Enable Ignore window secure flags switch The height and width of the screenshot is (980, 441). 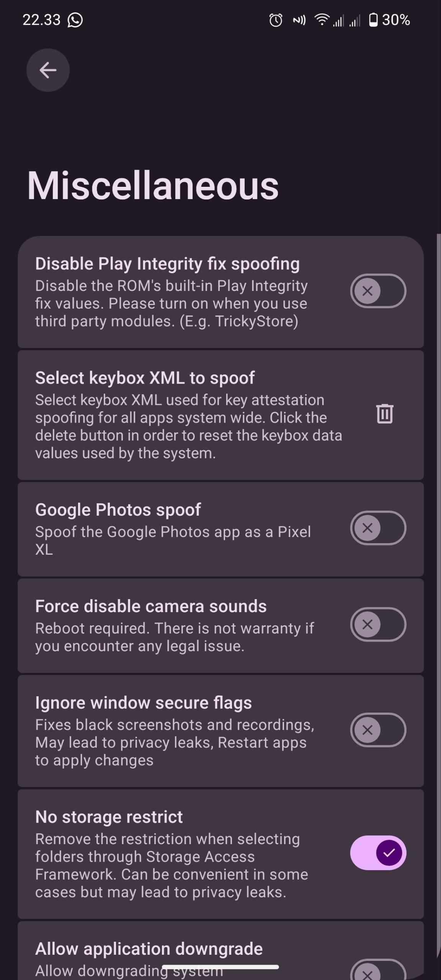point(378,730)
